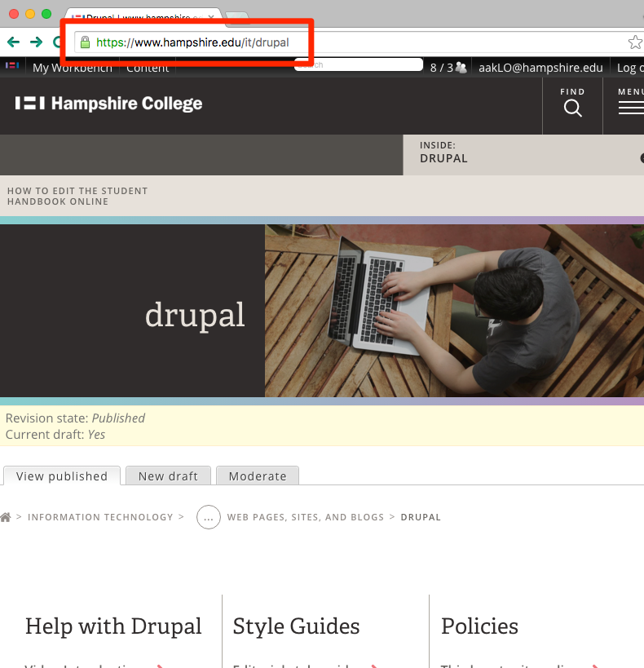The width and height of the screenshot is (644, 668).
Task: Bookmark the page with the star icon
Action: pyautogui.click(x=635, y=42)
